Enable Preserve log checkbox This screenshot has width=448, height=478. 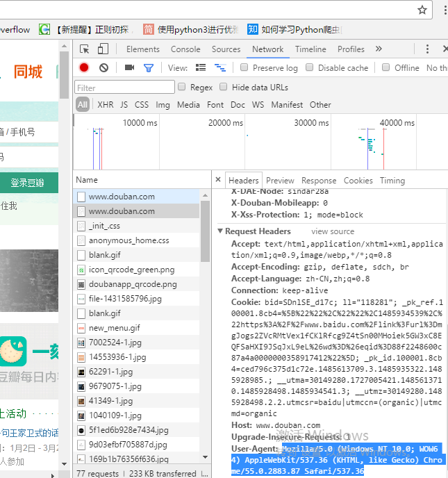(x=244, y=67)
